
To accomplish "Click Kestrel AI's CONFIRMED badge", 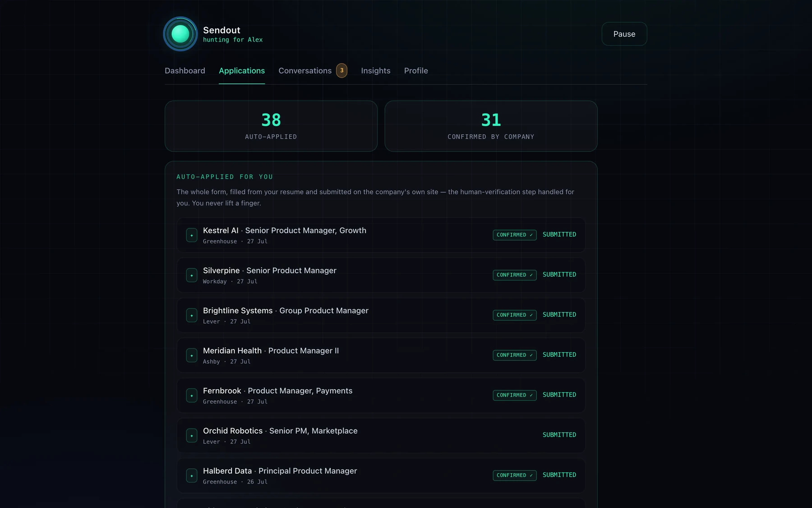I will coord(515,235).
